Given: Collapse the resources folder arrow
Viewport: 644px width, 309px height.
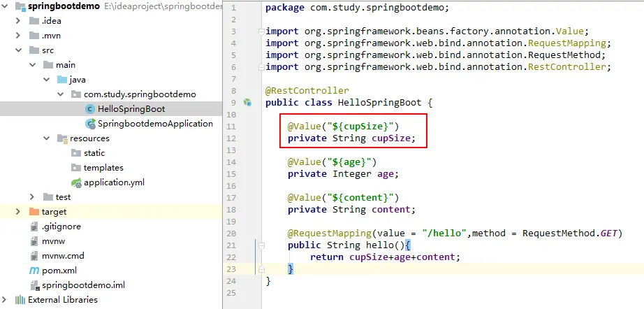Looking at the screenshot, I should click(46, 138).
